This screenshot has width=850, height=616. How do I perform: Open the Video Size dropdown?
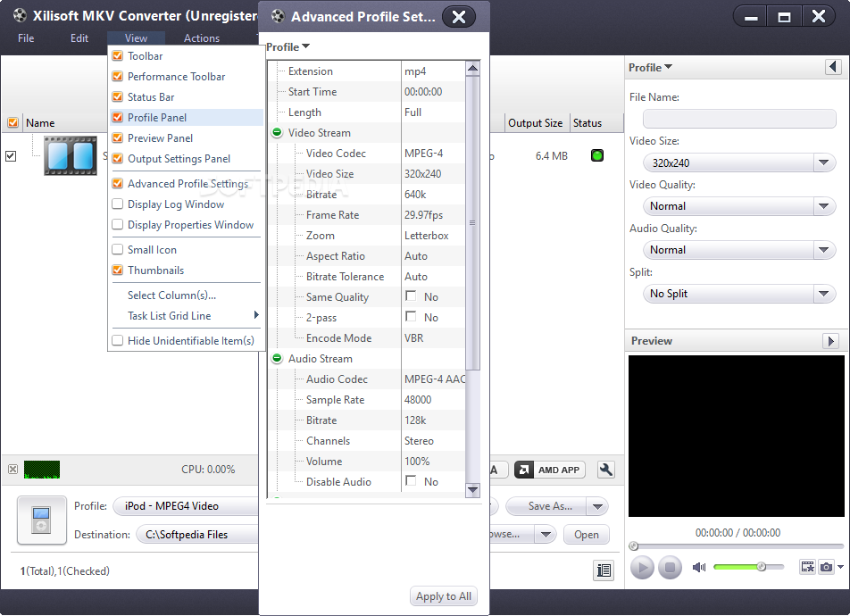pos(823,162)
